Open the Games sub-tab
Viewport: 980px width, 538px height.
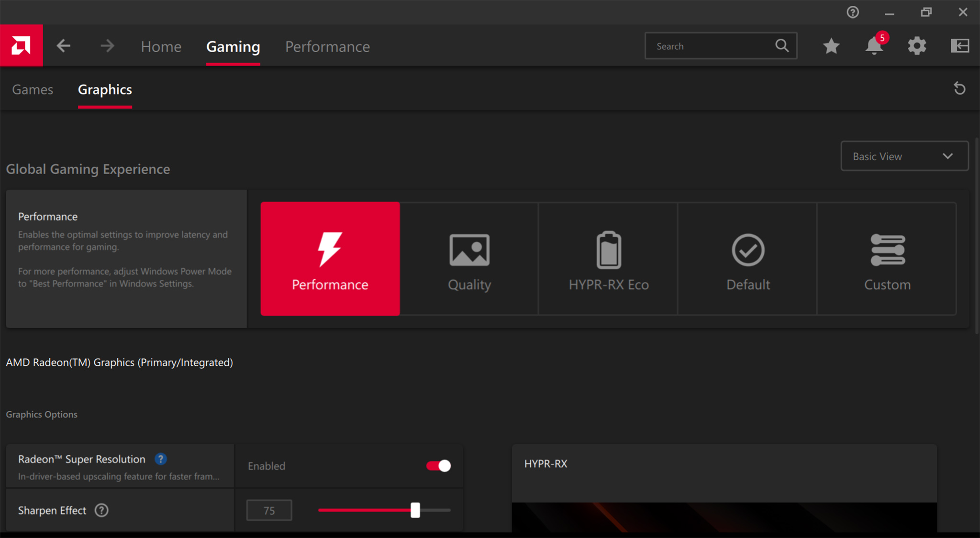click(33, 89)
